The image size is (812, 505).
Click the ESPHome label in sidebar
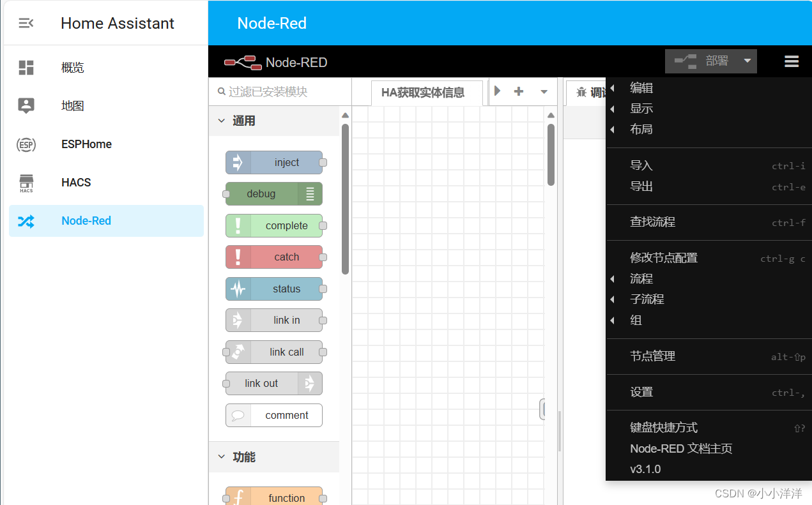click(86, 144)
